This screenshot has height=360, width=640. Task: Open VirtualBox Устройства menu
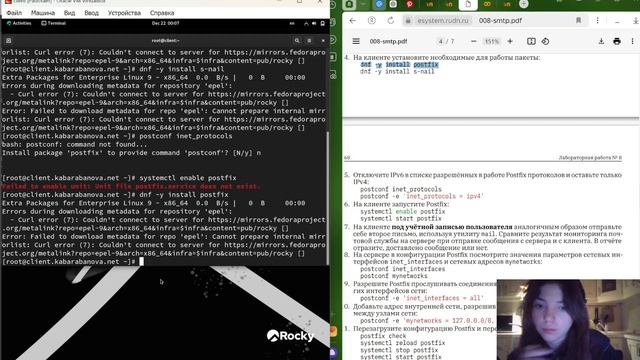pyautogui.click(x=124, y=13)
